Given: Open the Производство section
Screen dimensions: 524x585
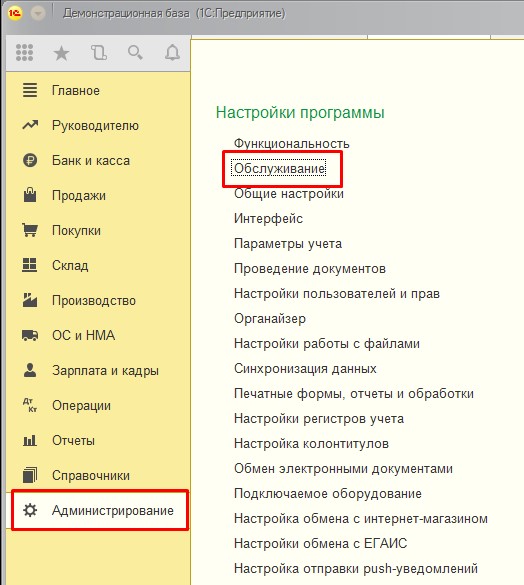Looking at the screenshot, I should (94, 301).
